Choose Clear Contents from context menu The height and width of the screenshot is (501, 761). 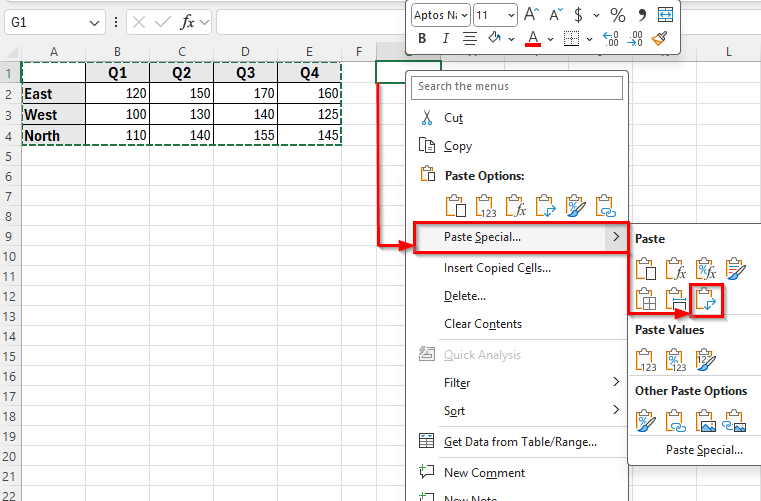click(x=517, y=324)
